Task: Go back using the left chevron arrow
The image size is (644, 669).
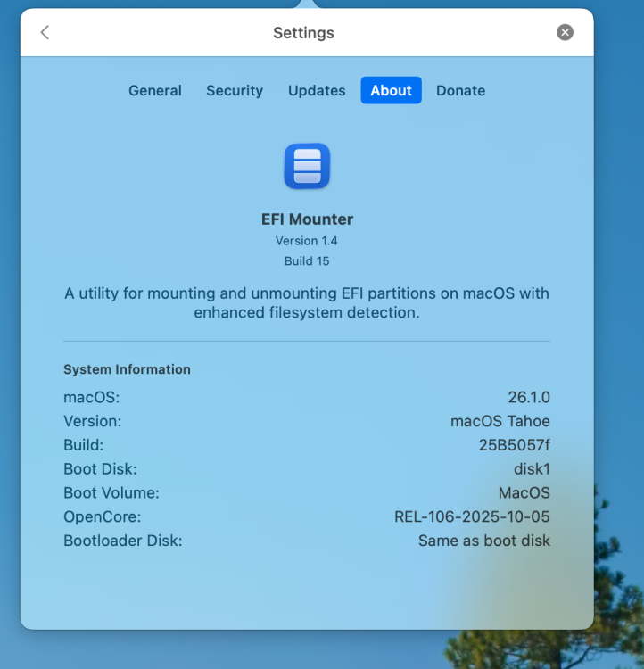Action: [45, 32]
